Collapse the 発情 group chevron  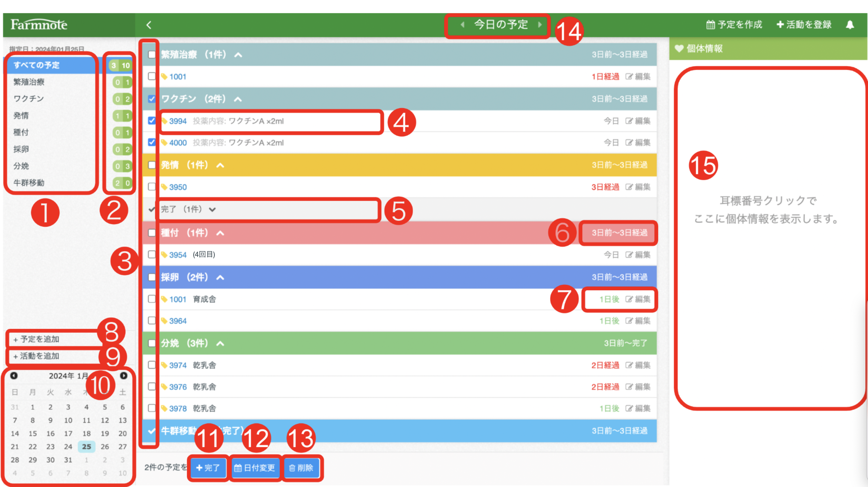coord(220,165)
